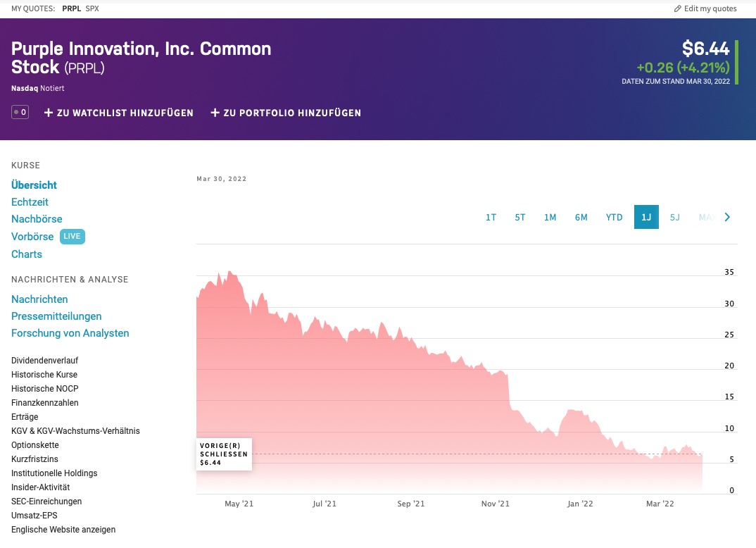756x548 pixels.
Task: Click the comment counter bubble icon
Action: pos(20,112)
